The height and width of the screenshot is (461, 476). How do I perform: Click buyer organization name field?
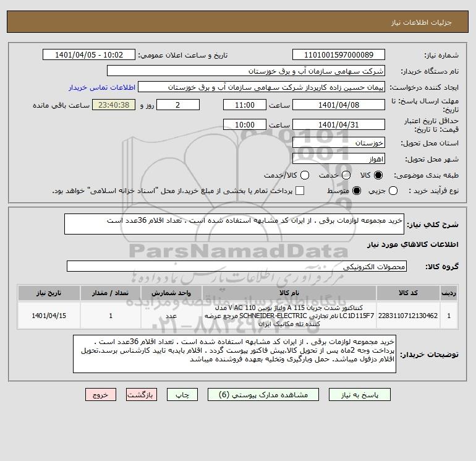pos(246,71)
